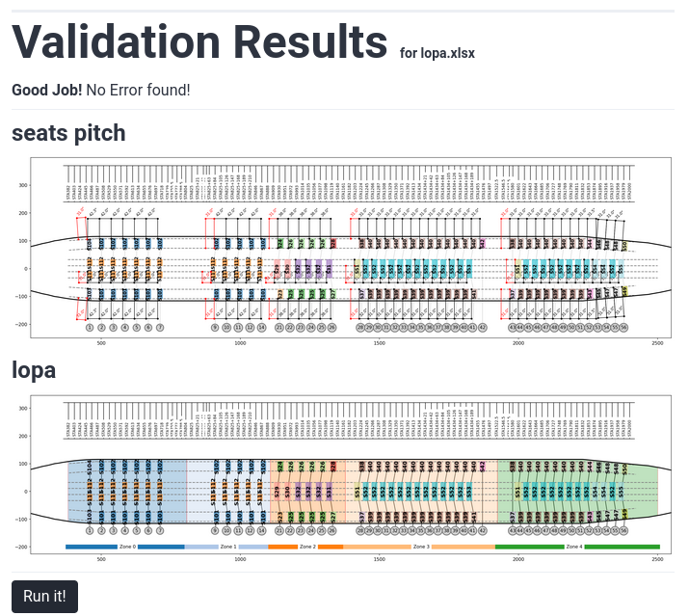This screenshot has height=616, width=689.
Task: Click the lopa section heading
Action: [34, 369]
